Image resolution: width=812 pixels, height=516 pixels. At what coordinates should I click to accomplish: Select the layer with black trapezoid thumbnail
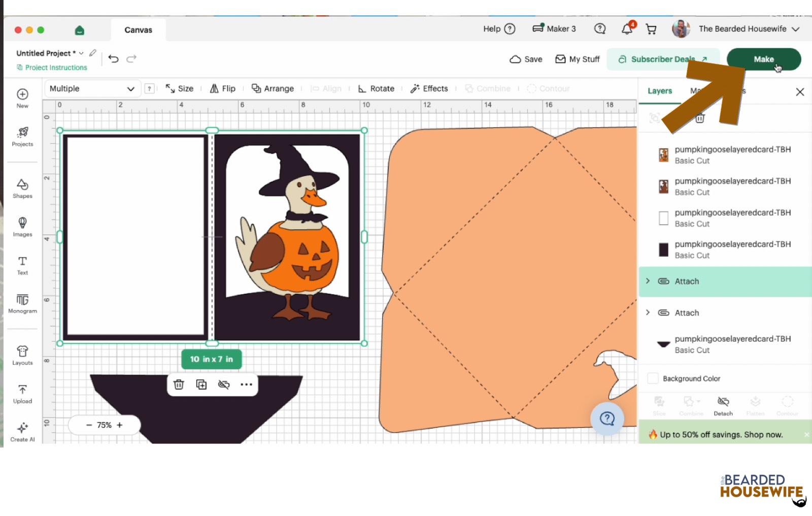(x=725, y=345)
